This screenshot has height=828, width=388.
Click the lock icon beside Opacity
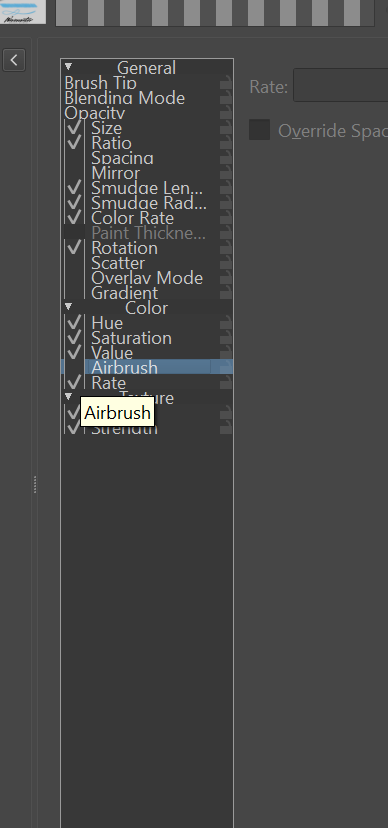[x=226, y=112]
